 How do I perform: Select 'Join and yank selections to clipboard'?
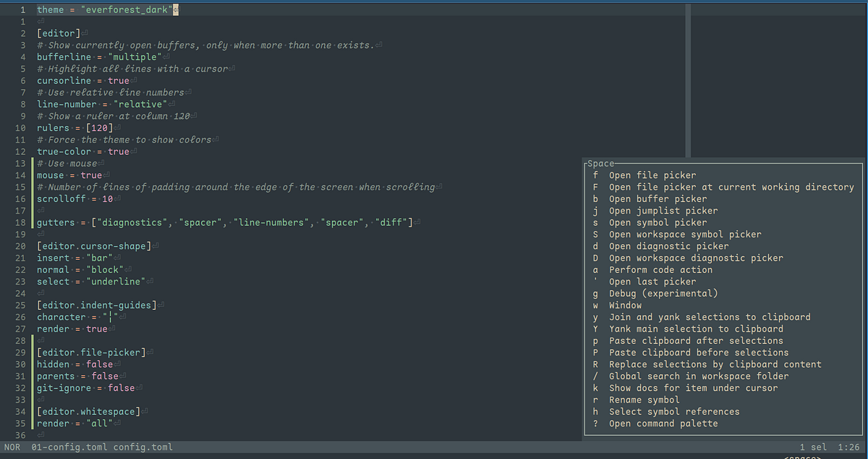pyautogui.click(x=710, y=317)
